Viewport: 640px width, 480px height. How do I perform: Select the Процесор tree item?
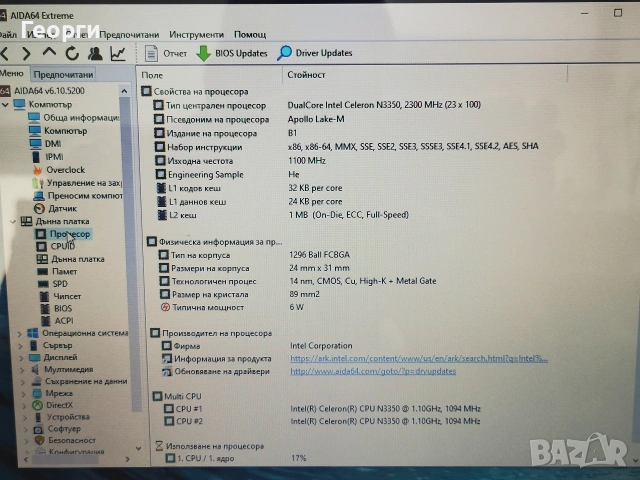[x=70, y=234]
